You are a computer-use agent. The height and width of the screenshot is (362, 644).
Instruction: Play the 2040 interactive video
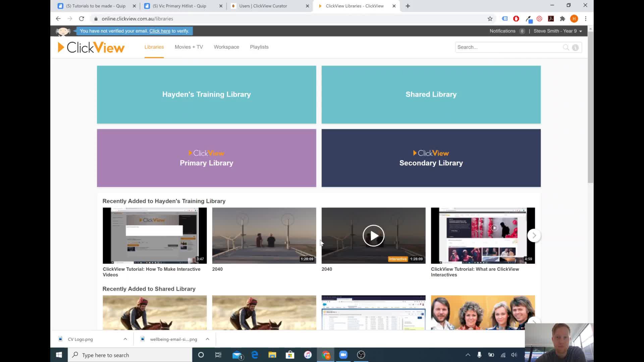[x=373, y=236]
